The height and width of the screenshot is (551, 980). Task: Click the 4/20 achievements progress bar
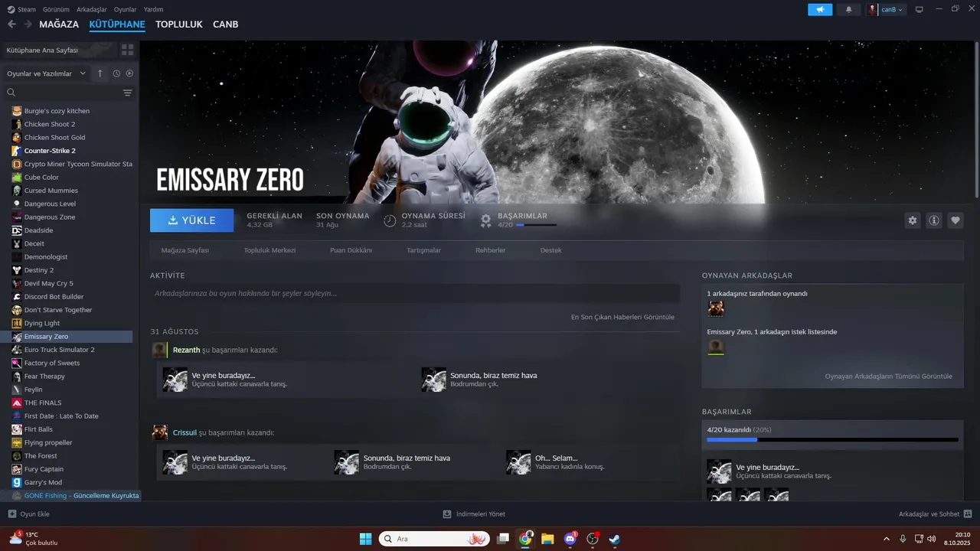click(x=832, y=440)
